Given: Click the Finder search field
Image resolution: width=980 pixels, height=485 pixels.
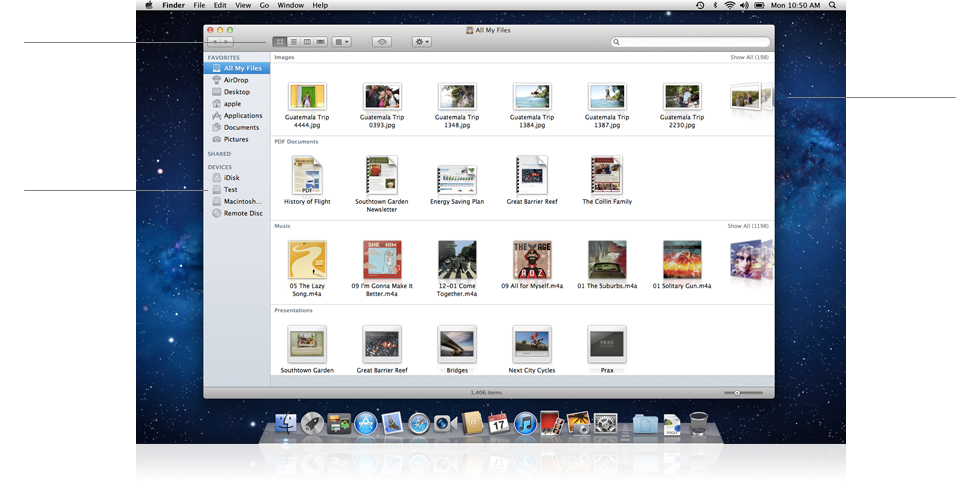Looking at the screenshot, I should point(690,42).
